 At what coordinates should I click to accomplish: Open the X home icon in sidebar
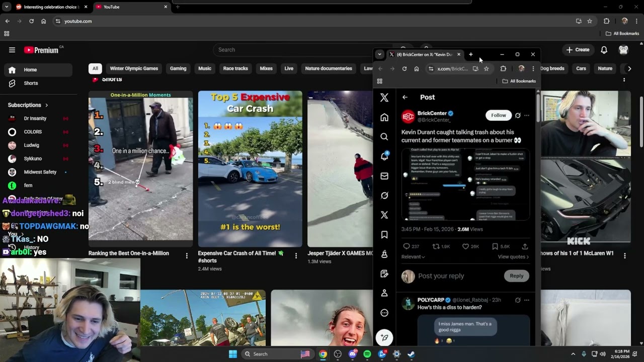[384, 117]
